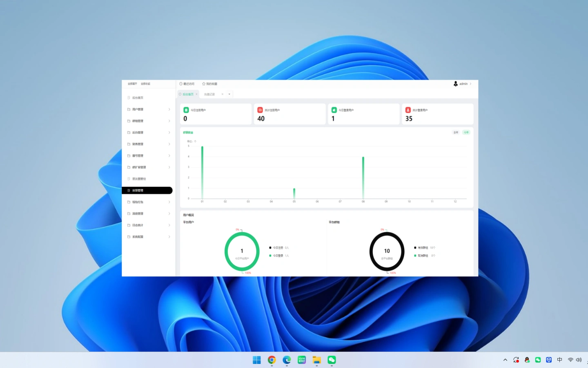Viewport: 588px width, 368px height.
Task: Switch chart to 去年 data
Action: pyautogui.click(x=456, y=132)
